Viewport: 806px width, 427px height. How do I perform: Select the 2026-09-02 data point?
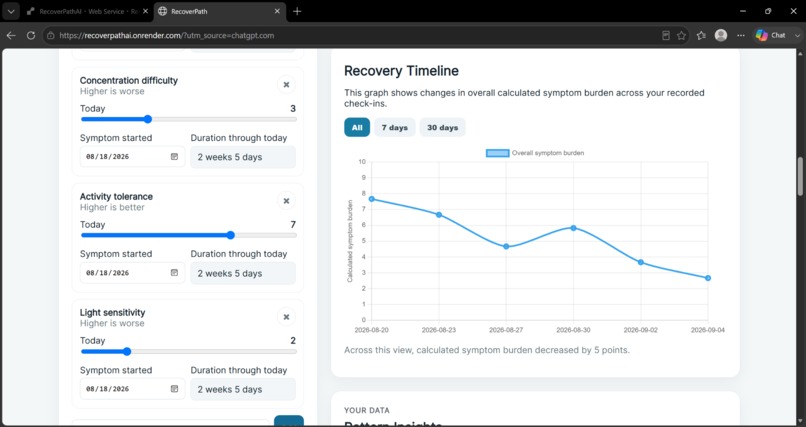pyautogui.click(x=641, y=262)
